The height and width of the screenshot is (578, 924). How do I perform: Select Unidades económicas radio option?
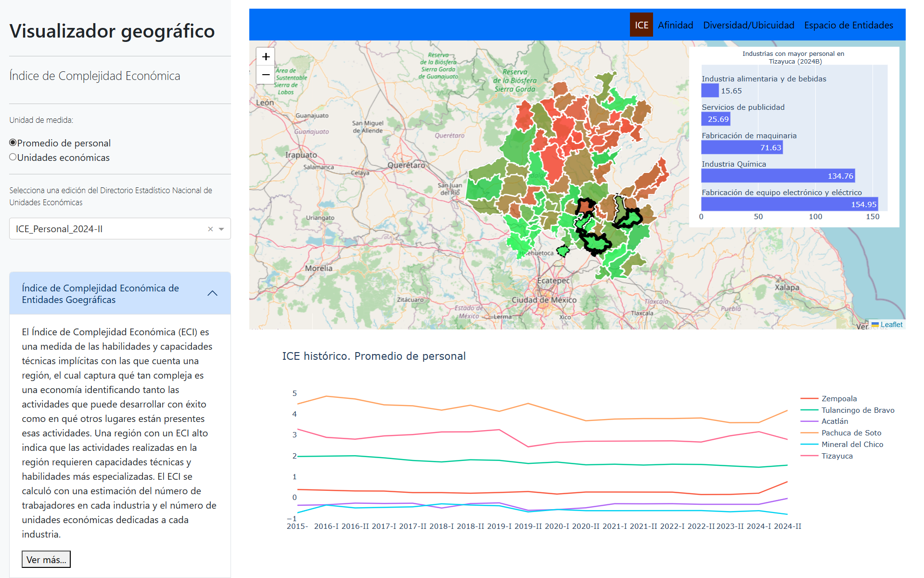coord(13,157)
